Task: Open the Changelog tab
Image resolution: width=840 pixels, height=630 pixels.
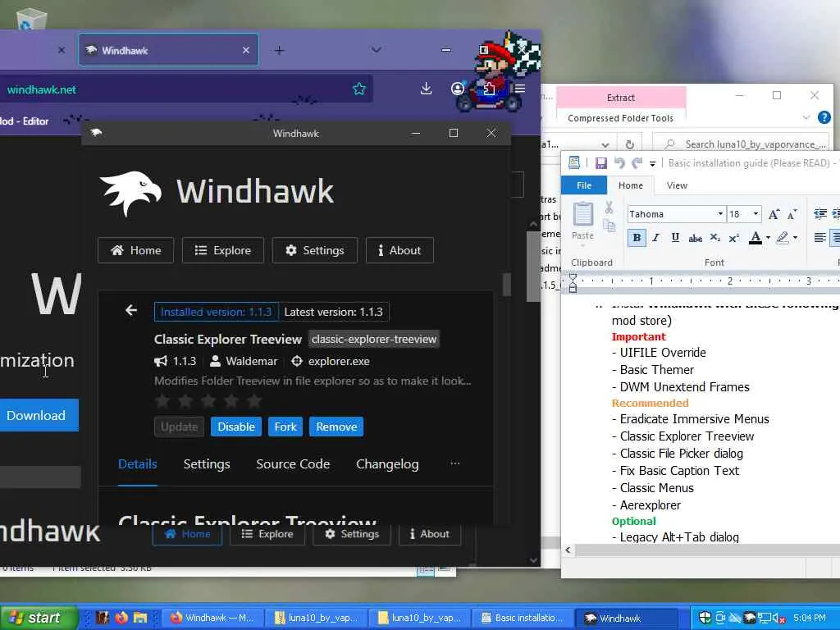Action: (x=387, y=464)
